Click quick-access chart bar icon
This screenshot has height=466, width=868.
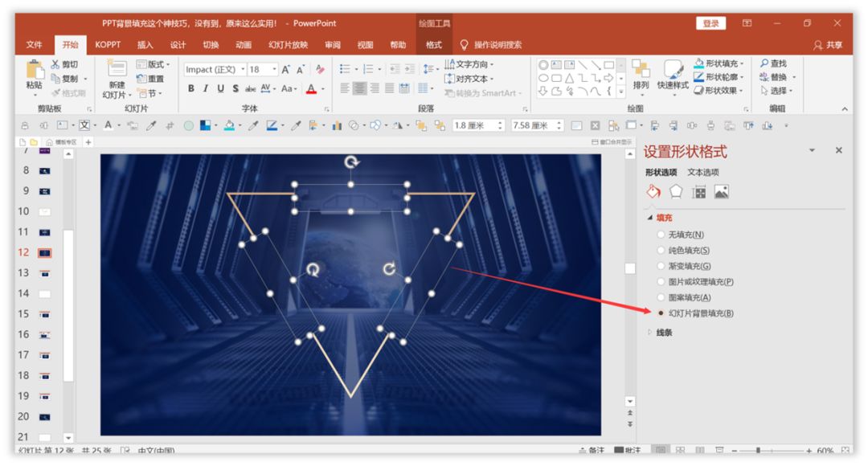pyautogui.click(x=337, y=126)
